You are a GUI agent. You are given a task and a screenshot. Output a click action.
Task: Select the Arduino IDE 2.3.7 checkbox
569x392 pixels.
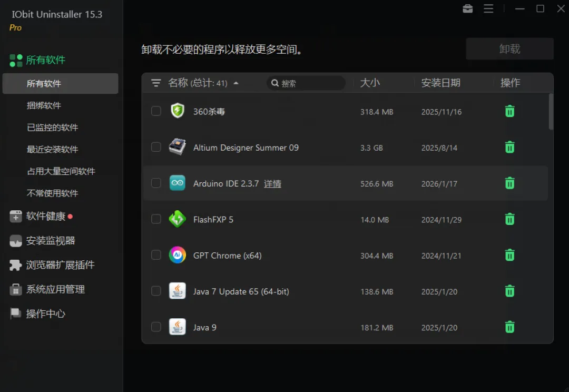coord(156,183)
